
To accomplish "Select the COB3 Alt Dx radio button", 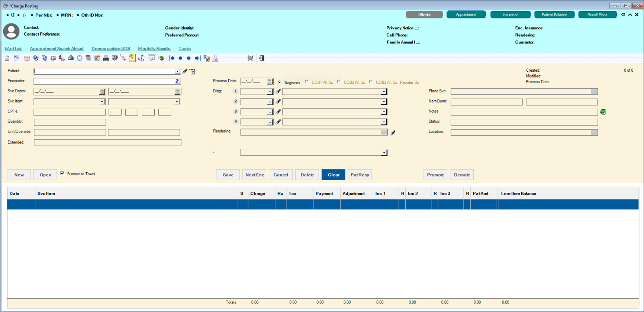I will (371, 82).
